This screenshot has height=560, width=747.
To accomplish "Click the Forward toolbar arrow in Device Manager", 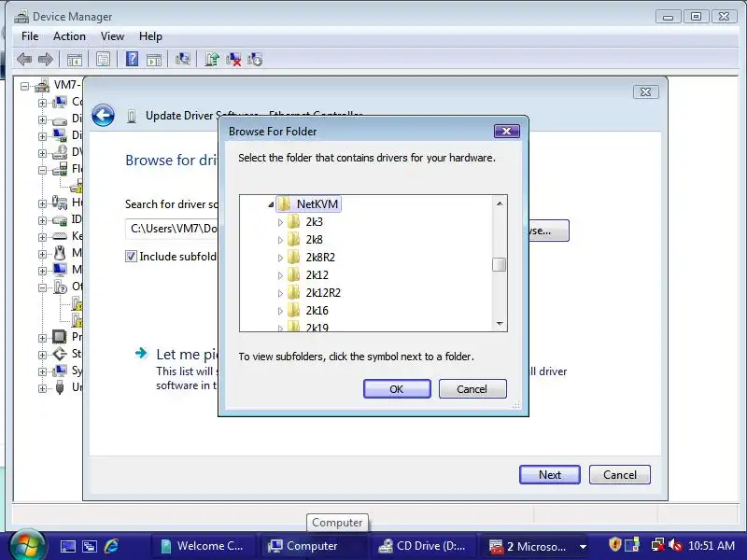I will [x=46, y=60].
